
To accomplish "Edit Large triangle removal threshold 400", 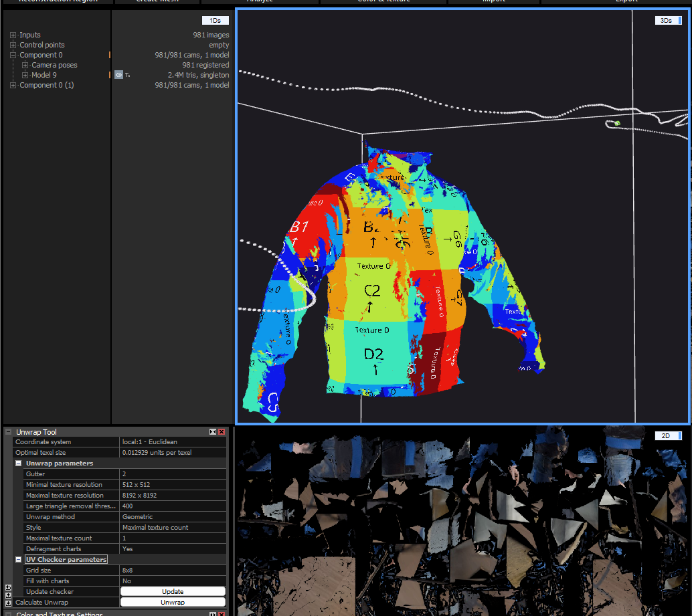I will [173, 506].
